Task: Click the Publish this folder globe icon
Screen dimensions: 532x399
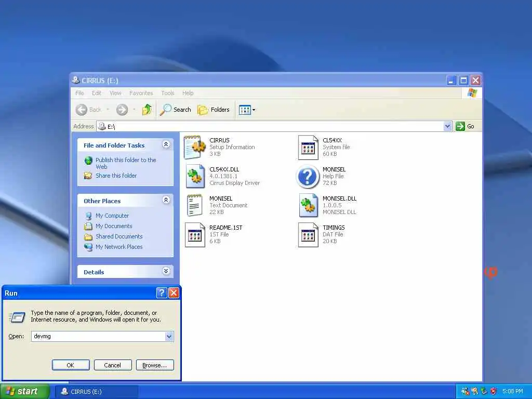Action: click(88, 161)
